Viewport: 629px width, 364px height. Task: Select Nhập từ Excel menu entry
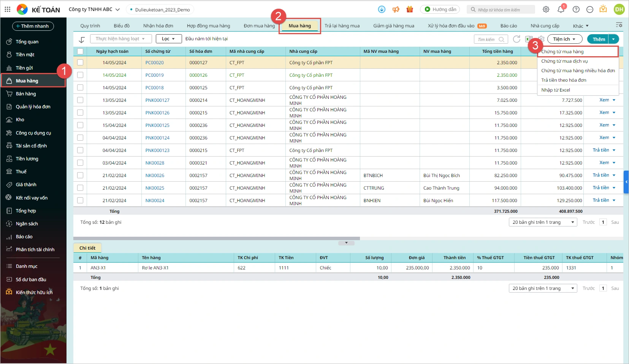(578, 90)
